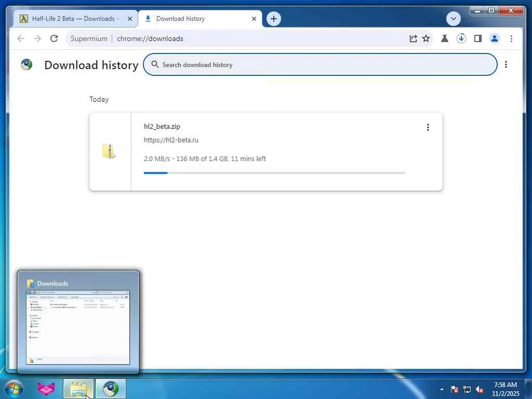Switch to Half-Life 2 Beta Downloads tab
Image resolution: width=532 pixels, height=399 pixels.
pyautogui.click(x=75, y=19)
